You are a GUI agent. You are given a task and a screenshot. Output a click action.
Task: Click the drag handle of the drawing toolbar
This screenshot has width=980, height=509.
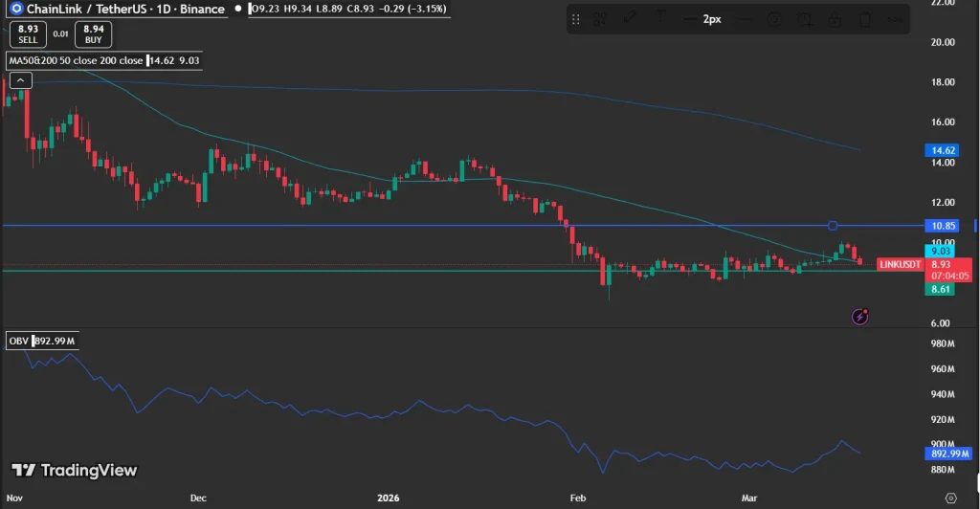click(x=575, y=19)
